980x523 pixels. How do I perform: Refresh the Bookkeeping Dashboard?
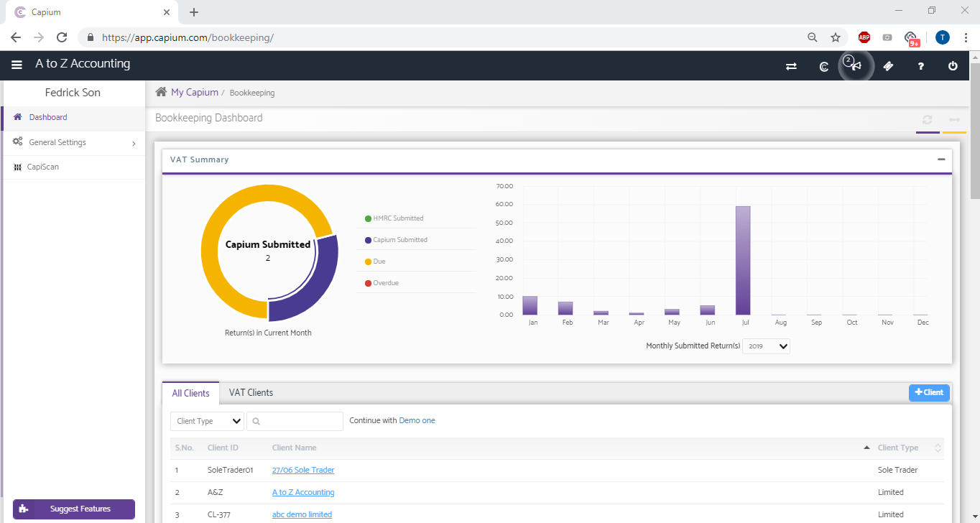928,120
